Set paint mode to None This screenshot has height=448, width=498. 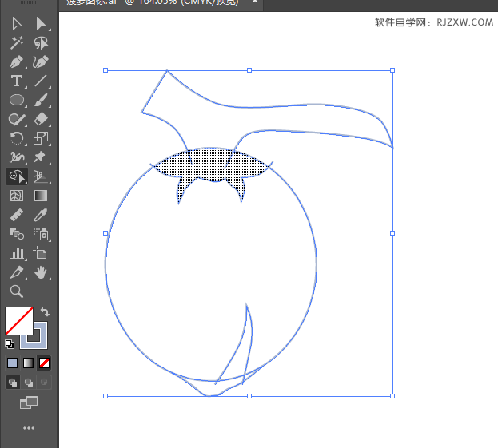coord(45,363)
